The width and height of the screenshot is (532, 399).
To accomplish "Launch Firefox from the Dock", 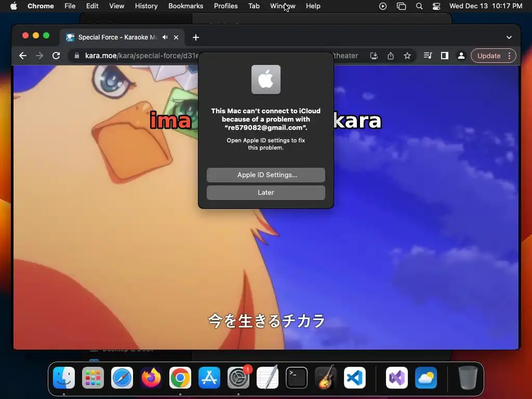I will click(151, 378).
